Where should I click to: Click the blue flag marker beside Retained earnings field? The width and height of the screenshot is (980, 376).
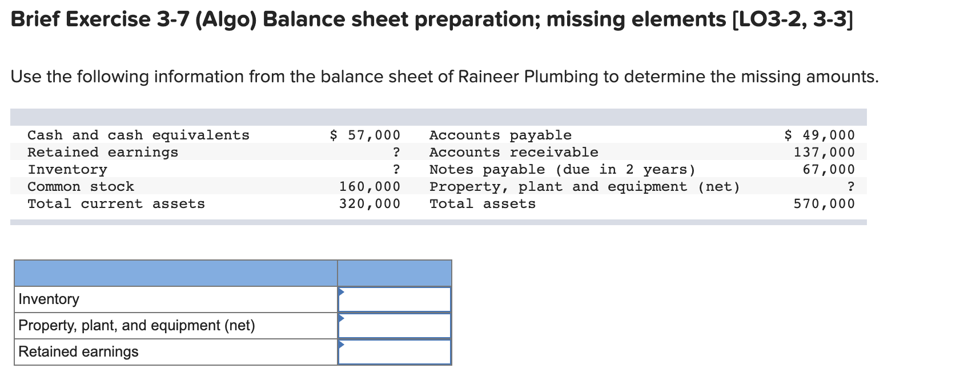point(342,345)
